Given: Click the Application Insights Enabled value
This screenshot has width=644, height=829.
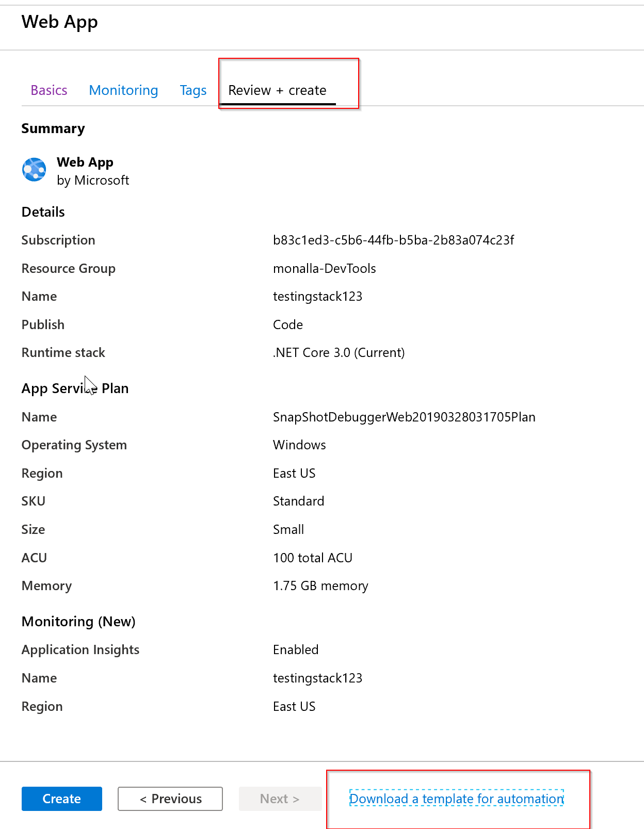Looking at the screenshot, I should (x=295, y=649).
